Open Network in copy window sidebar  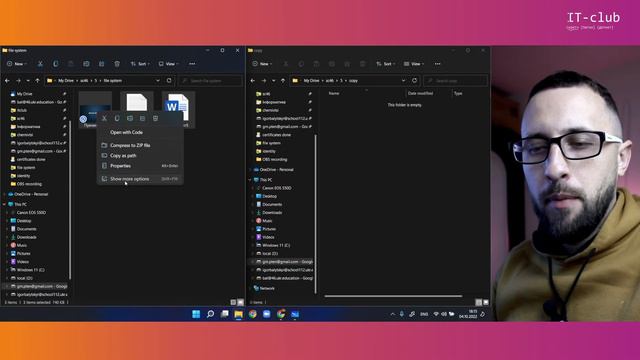[267, 289]
